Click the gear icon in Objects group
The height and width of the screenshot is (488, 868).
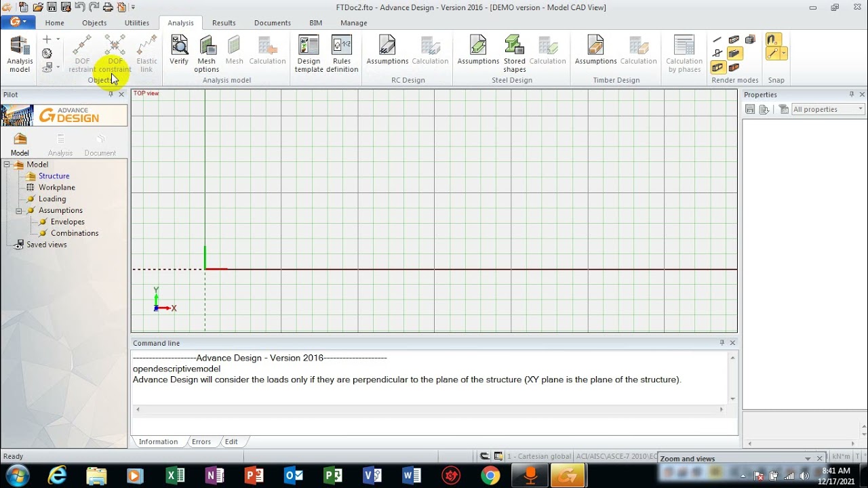pos(47,54)
